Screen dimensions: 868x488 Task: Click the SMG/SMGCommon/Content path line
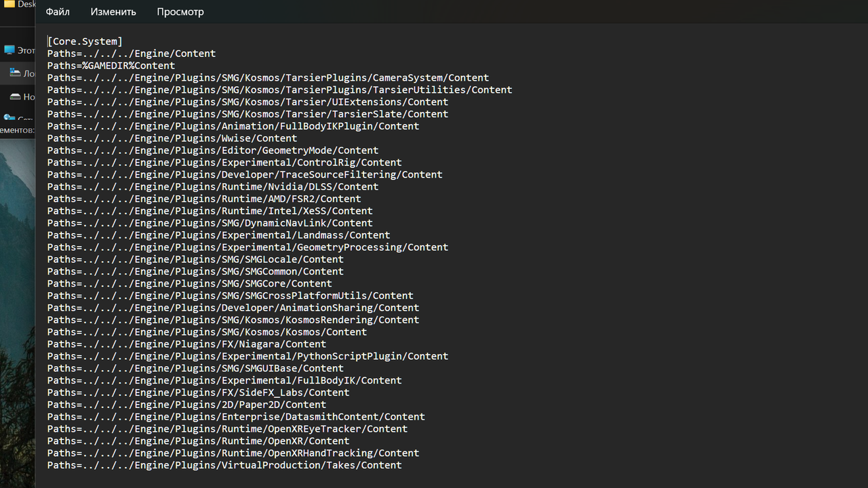pos(195,272)
